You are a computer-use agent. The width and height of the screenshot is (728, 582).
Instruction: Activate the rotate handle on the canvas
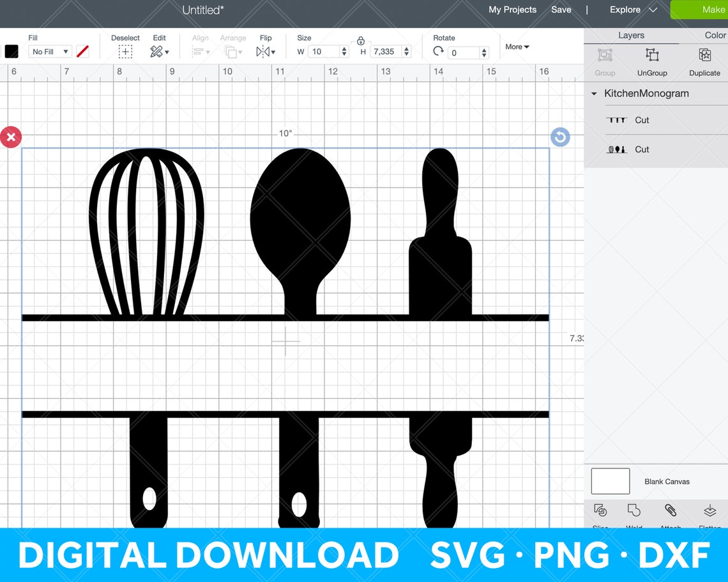pos(560,137)
